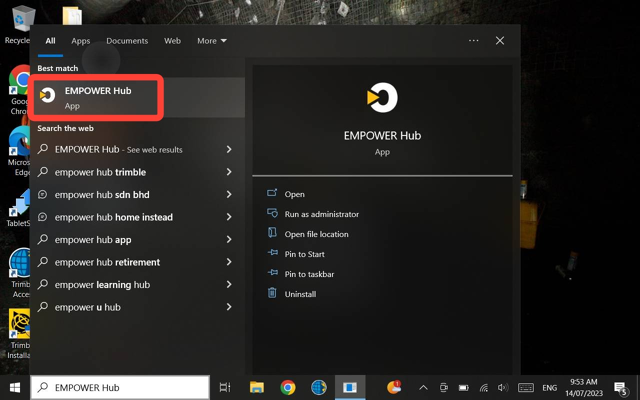Open the clock showing 9:53 AM

(584, 387)
